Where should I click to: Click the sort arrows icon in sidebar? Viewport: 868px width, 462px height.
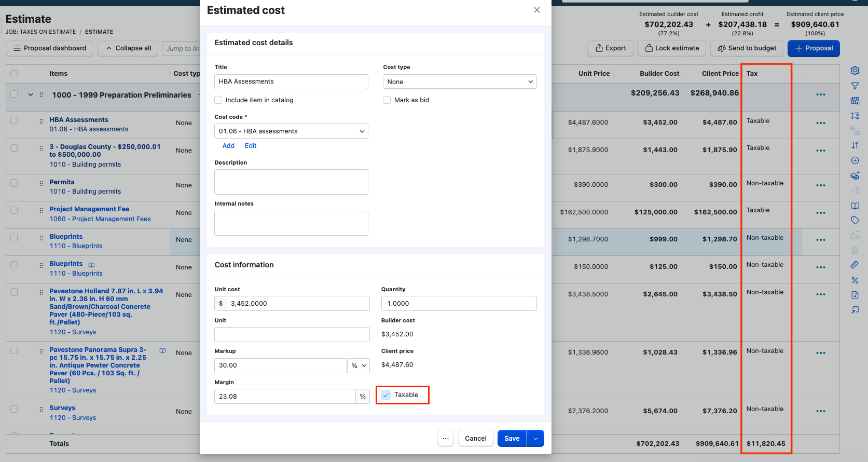855,145
